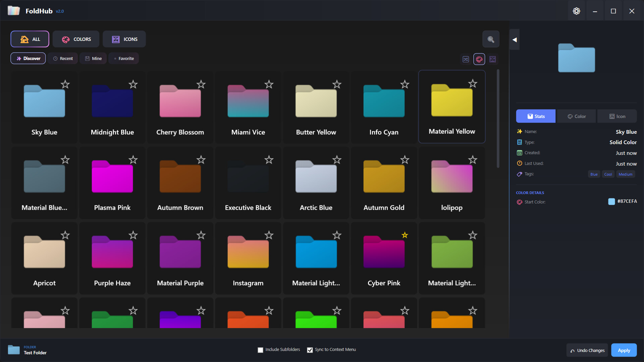Image resolution: width=644 pixels, height=362 pixels.
Task: Click the palette view icon above the grid
Action: [479, 59]
